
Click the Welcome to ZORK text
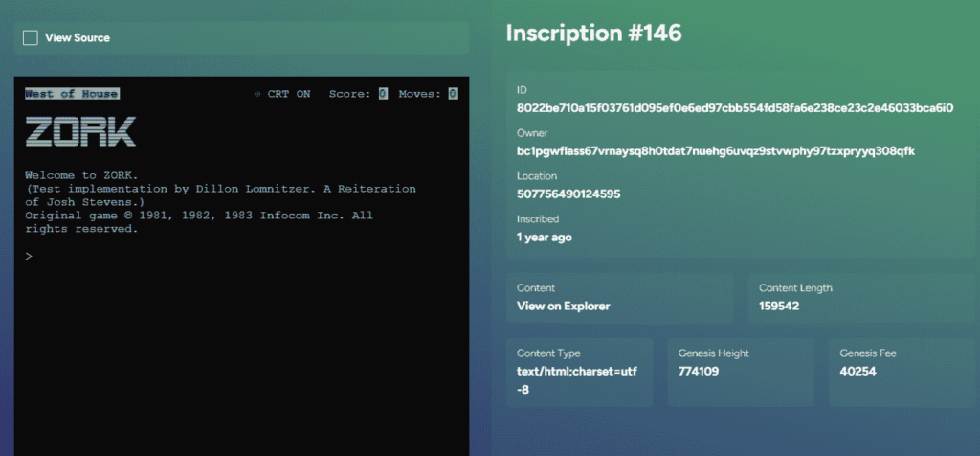81,175
